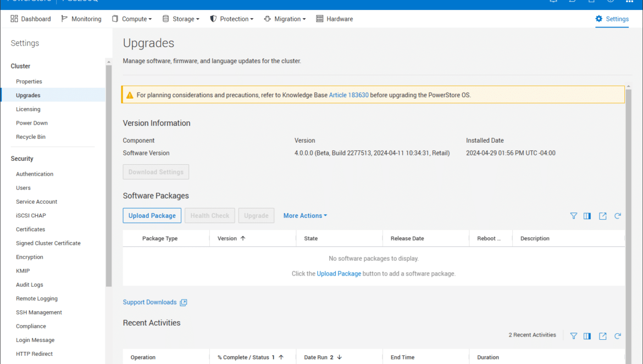Open the Recycle Bin settings
The image size is (643, 364).
(31, 137)
